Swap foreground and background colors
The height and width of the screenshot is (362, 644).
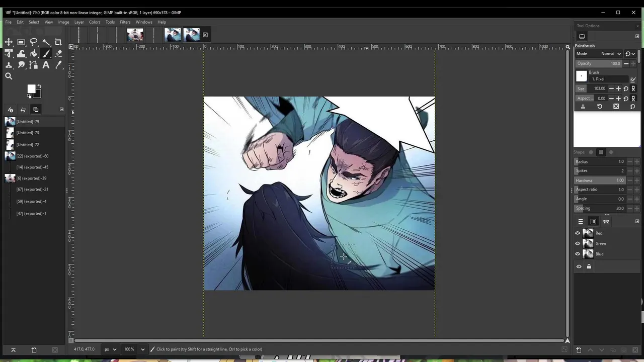[x=39, y=86]
